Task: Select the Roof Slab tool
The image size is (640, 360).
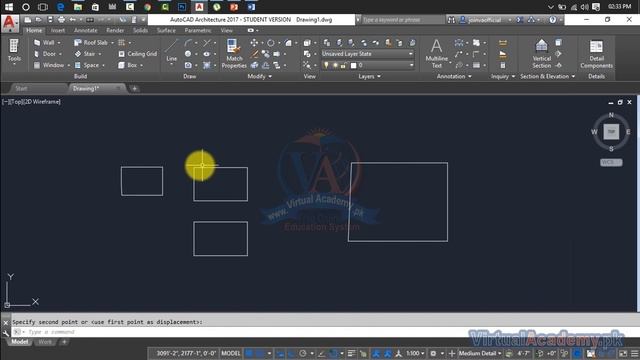Action: [x=91, y=42]
